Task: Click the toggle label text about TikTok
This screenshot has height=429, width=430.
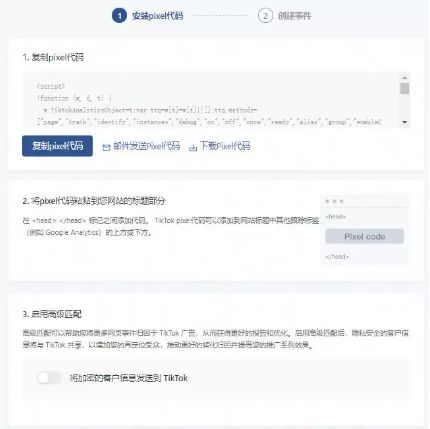Action: pyautogui.click(x=129, y=378)
